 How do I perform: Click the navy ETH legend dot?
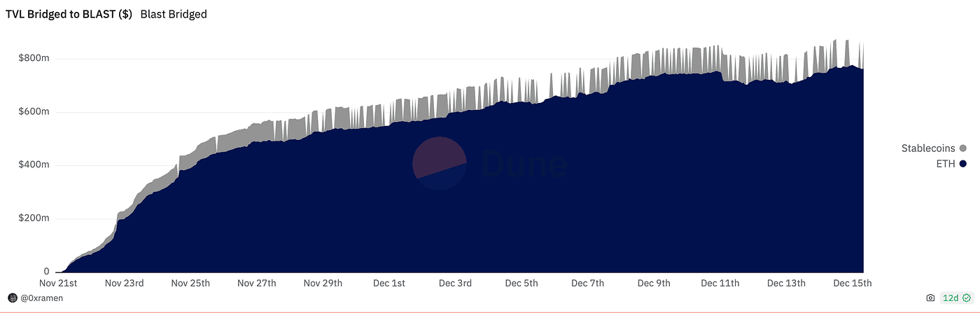tap(963, 164)
